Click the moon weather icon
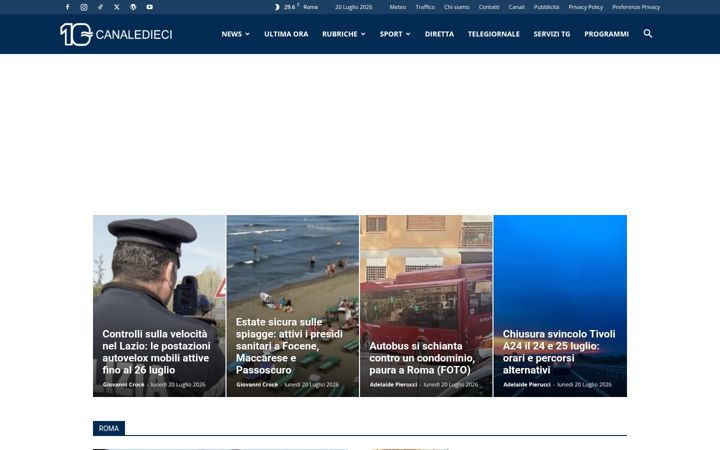The image size is (720, 450). 277,7
